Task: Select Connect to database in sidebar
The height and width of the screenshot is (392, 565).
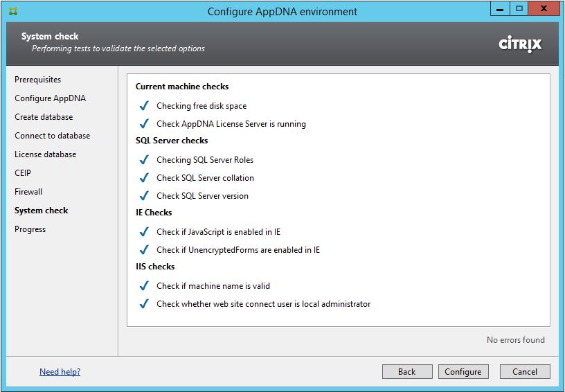Action: point(52,136)
